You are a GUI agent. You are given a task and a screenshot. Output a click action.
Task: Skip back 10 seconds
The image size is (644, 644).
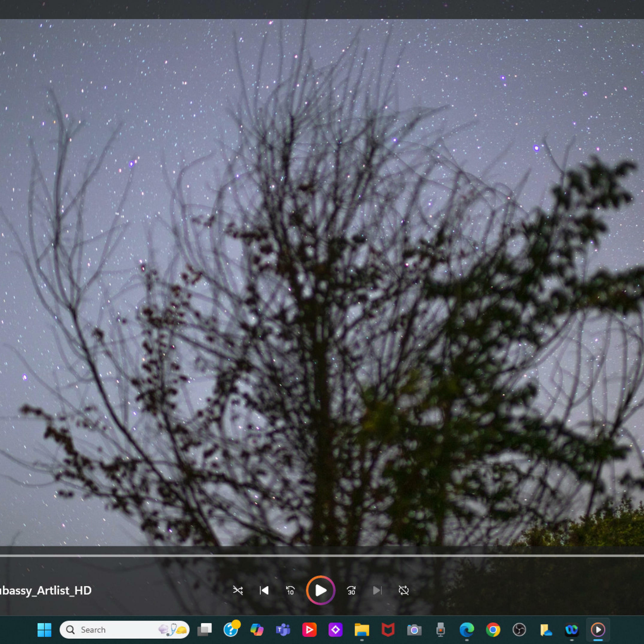point(290,591)
